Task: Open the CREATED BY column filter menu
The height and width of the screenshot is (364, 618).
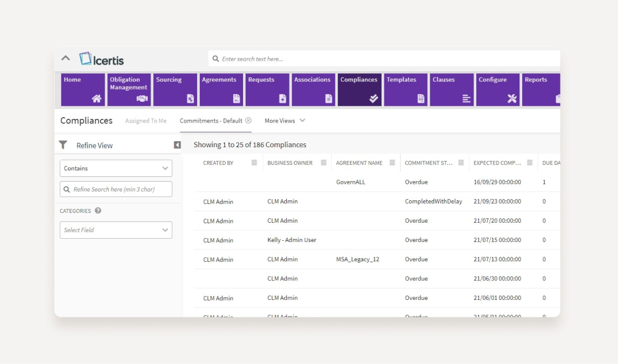Action: [255, 162]
